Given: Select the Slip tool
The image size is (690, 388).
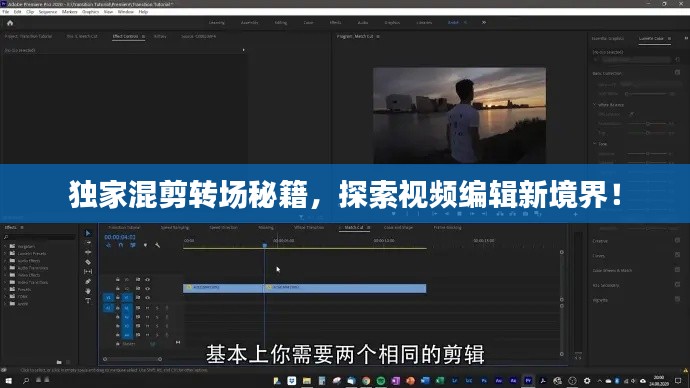Looking at the screenshot, I should [x=88, y=272].
